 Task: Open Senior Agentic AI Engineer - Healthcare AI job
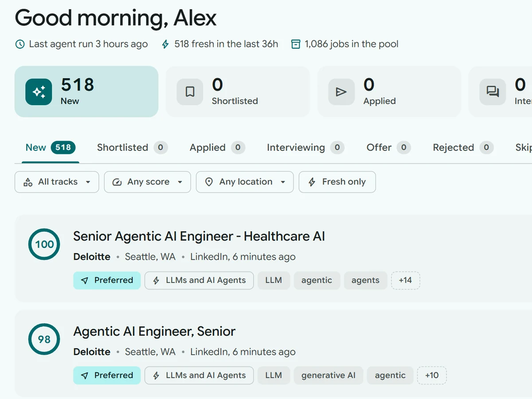(199, 236)
